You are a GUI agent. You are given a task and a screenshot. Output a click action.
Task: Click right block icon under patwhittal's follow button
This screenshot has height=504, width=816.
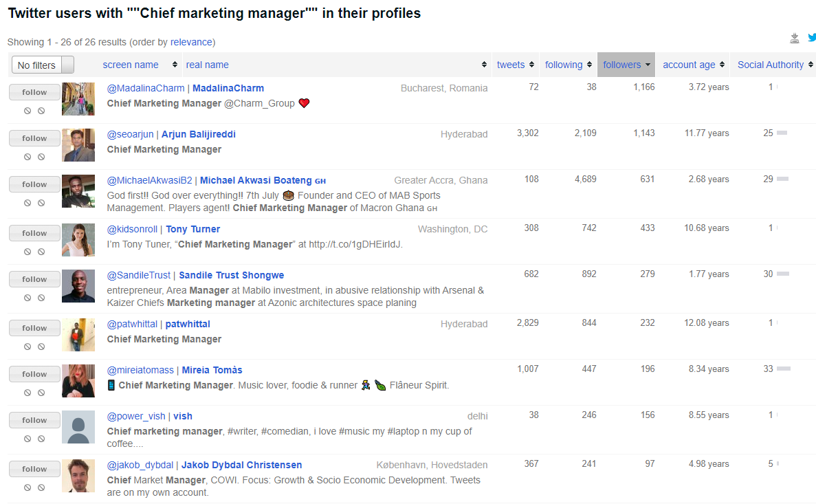pyautogui.click(x=41, y=347)
